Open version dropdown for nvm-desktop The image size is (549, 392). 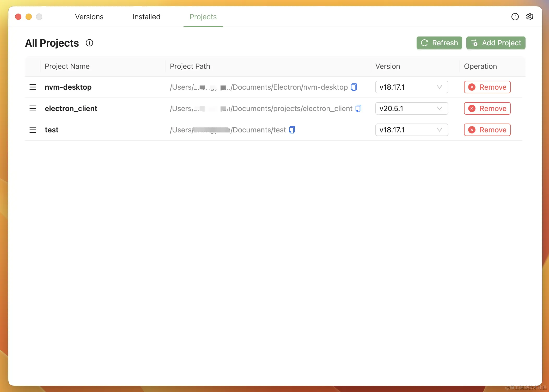pos(411,87)
